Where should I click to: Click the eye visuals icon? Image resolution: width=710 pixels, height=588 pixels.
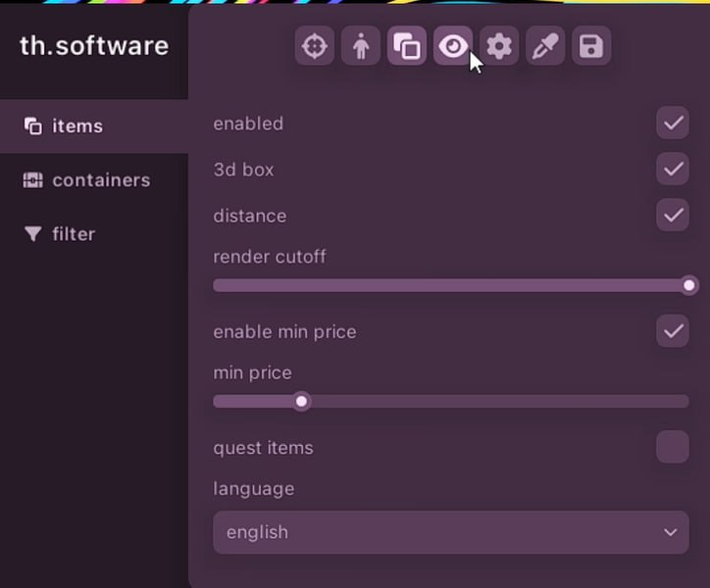pyautogui.click(x=452, y=46)
